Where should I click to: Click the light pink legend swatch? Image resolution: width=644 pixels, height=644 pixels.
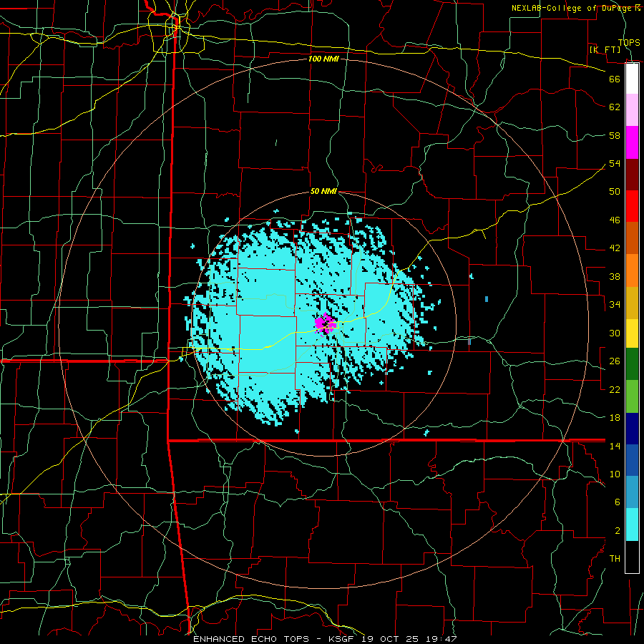pyautogui.click(x=632, y=110)
